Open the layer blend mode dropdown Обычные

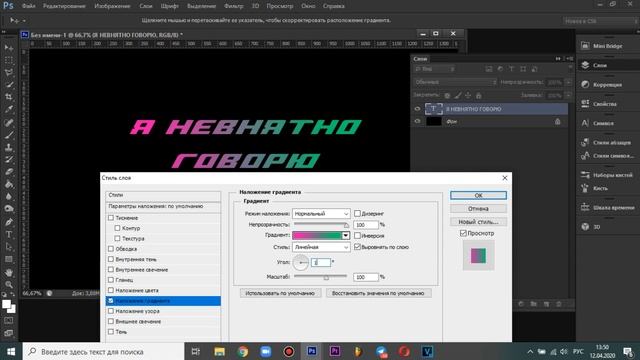point(455,82)
